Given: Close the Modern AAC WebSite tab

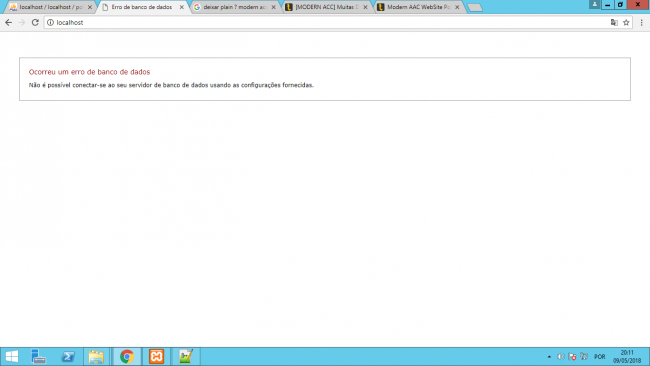Looking at the screenshot, I should click(457, 7).
